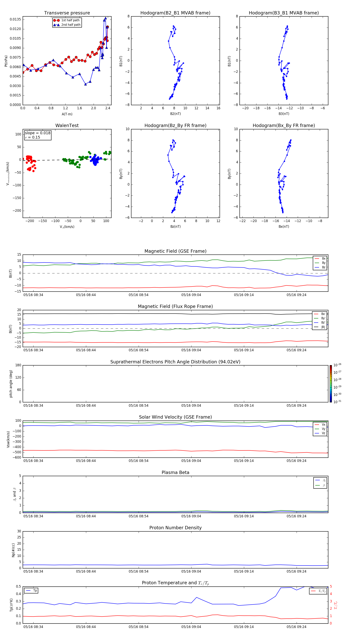The height and width of the screenshot is (644, 351).
Task: Click the Suprathermal Electrons Pitch Angle Distribution title
Action: tap(175, 362)
